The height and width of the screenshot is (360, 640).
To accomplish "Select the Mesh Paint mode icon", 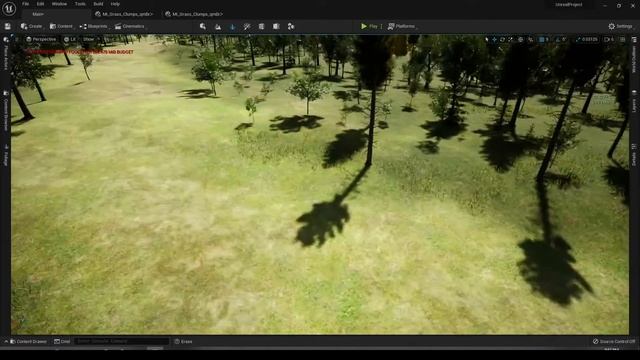I will tap(247, 26).
